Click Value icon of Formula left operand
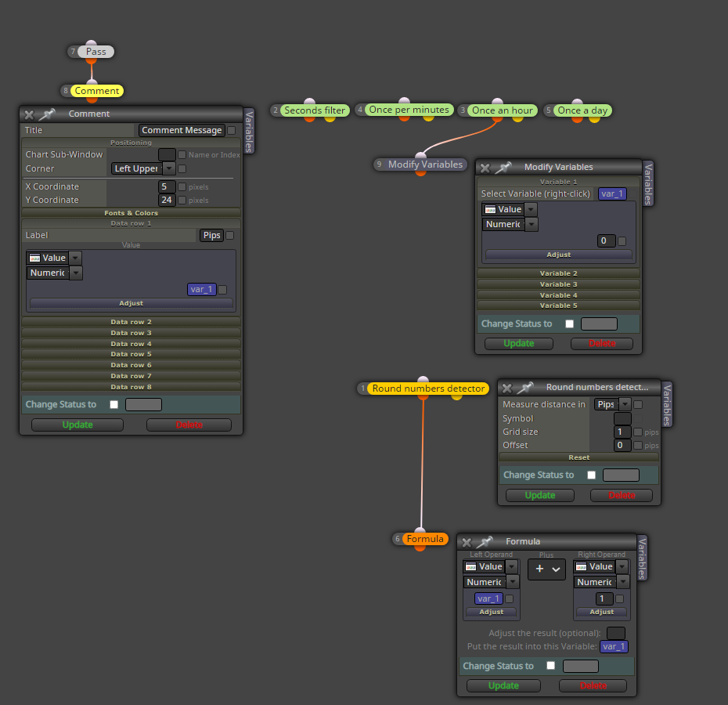This screenshot has height=705, width=728. 470,567
